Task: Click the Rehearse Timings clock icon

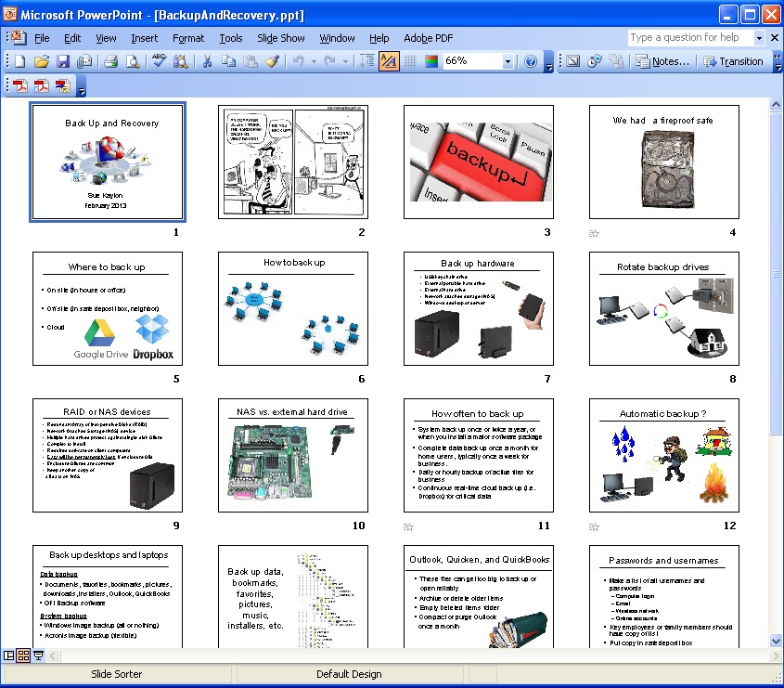Action: (x=595, y=61)
